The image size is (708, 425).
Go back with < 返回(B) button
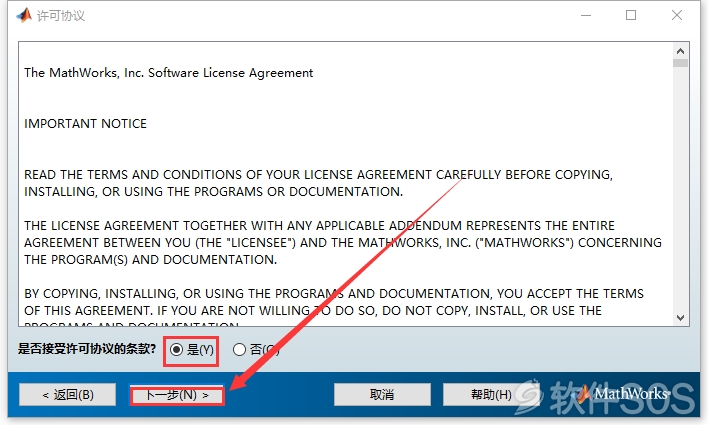pos(68,395)
